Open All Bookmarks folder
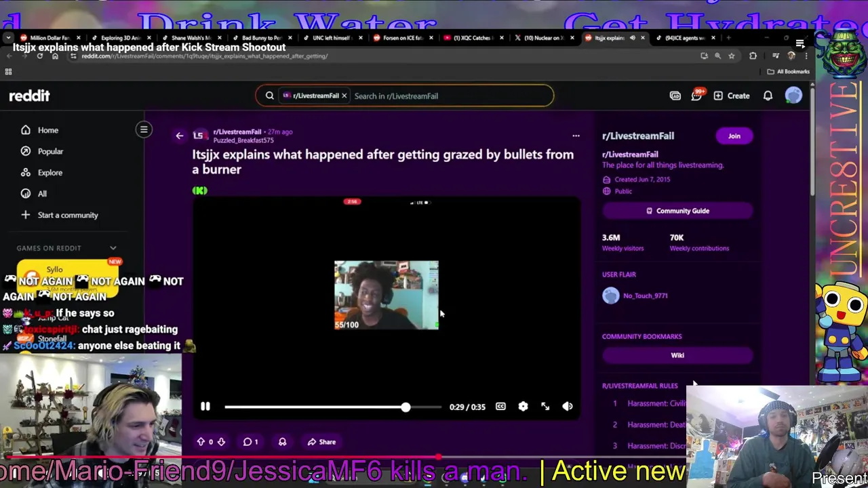868x488 pixels. tap(789, 71)
